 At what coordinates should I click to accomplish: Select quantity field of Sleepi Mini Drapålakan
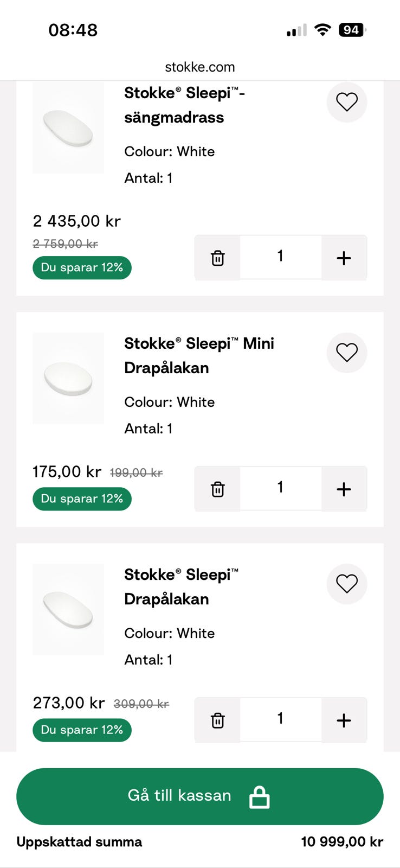coord(280,488)
